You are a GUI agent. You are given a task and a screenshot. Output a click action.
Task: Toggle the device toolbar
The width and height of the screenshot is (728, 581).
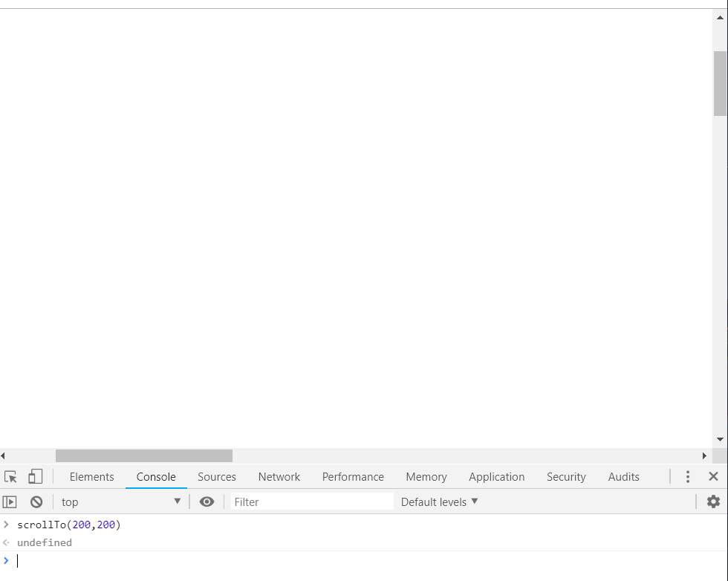[35, 475]
